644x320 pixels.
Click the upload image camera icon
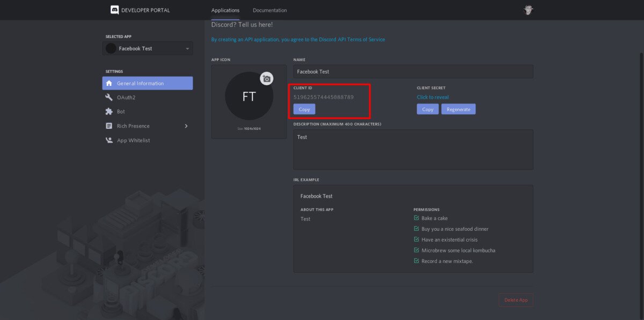click(x=266, y=78)
